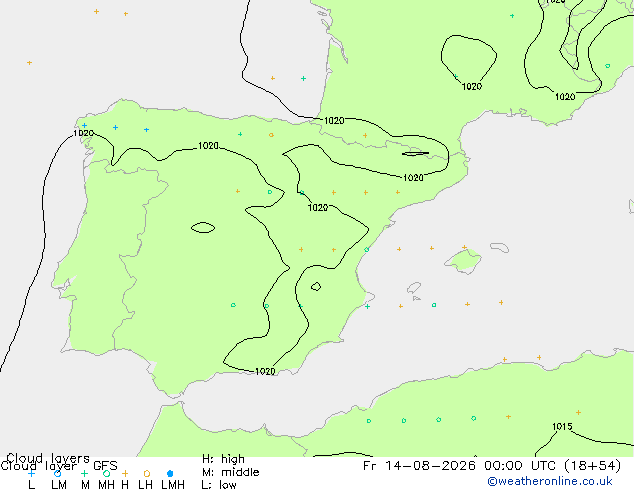634x490 pixels.
Task: Click the orange plus legend symbol above H
Action: click(x=125, y=473)
